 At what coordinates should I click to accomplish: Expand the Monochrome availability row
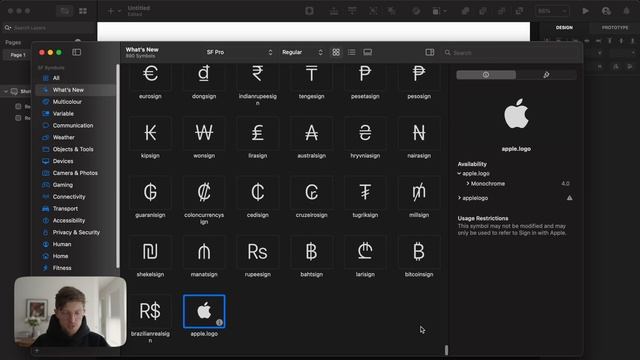point(468,184)
